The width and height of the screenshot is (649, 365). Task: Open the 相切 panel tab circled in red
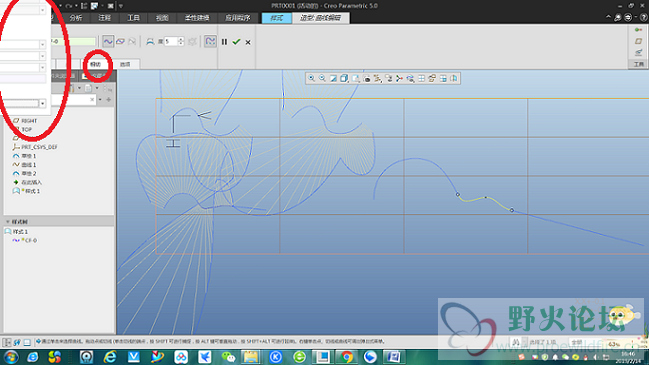(96, 64)
